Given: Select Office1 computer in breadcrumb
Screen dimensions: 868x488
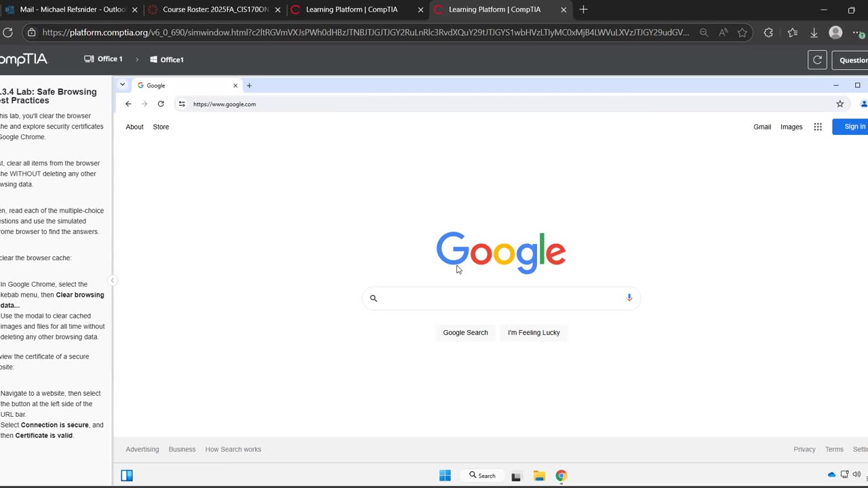Looking at the screenshot, I should pos(167,60).
